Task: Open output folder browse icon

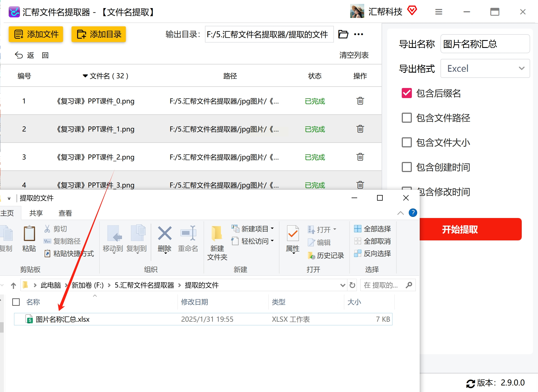Action: 343,34
